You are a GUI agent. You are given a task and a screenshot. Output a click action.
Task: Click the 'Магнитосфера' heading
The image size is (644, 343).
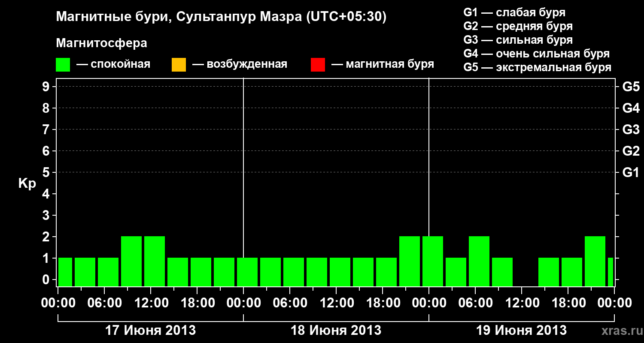pos(101,43)
